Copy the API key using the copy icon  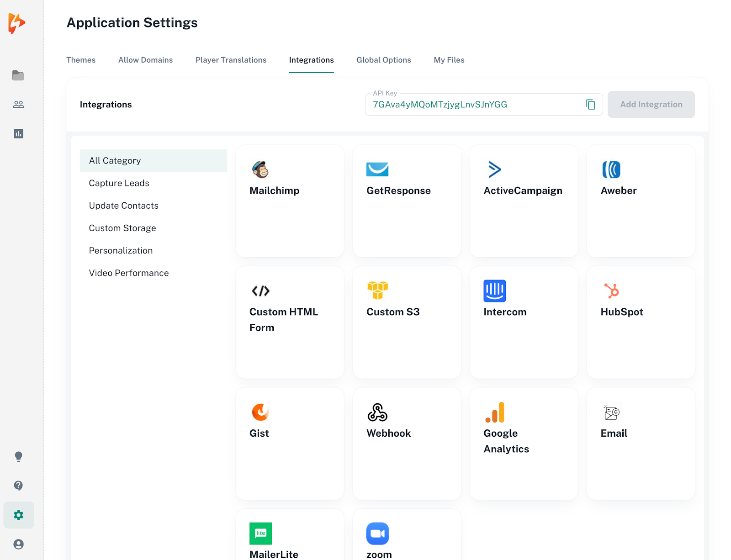[591, 104]
